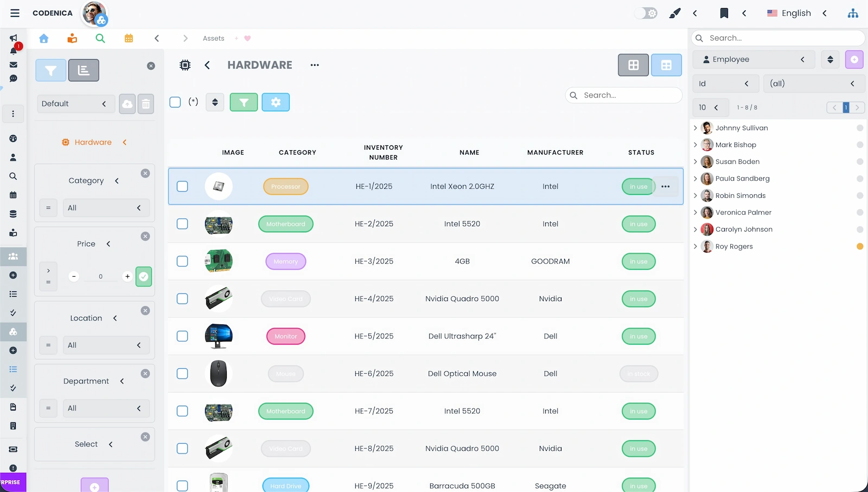This screenshot has height=492, width=868.
Task: Expand the Category filter set to All
Action: (106, 208)
